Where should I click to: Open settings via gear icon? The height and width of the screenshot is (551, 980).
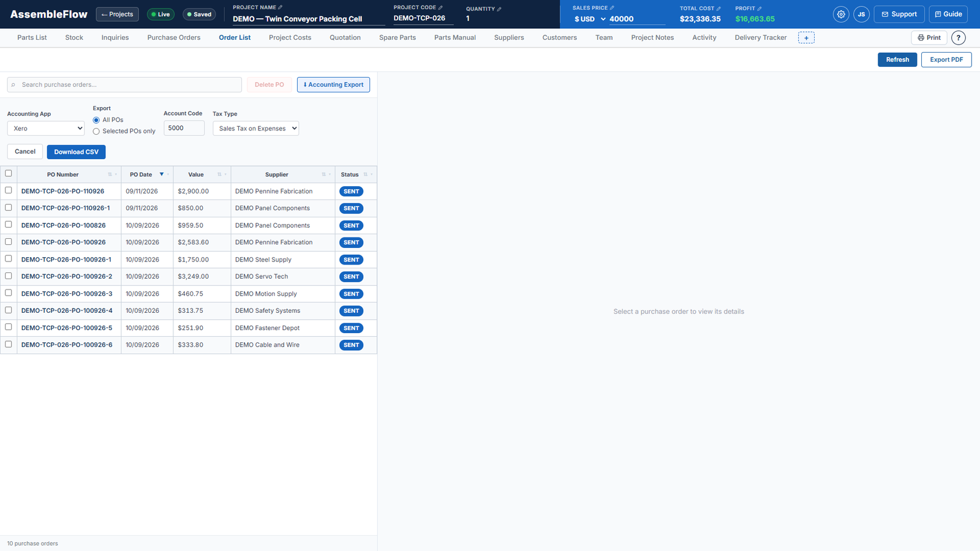(x=841, y=14)
